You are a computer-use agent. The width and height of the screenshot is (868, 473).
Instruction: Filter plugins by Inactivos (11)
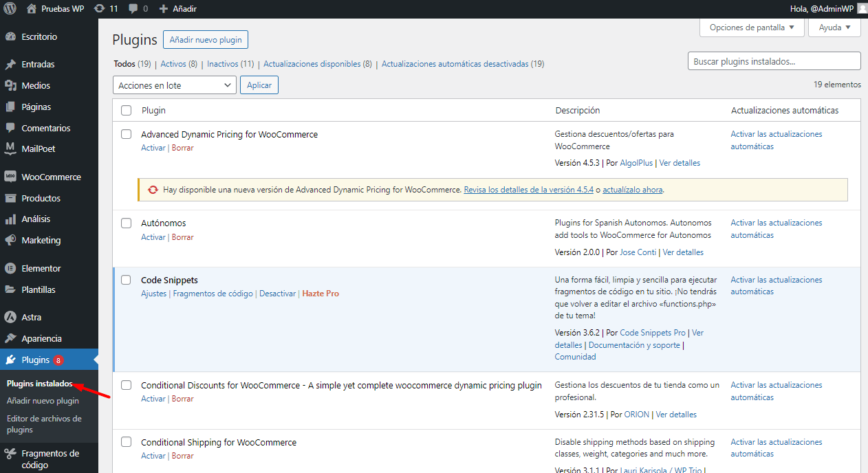point(230,64)
